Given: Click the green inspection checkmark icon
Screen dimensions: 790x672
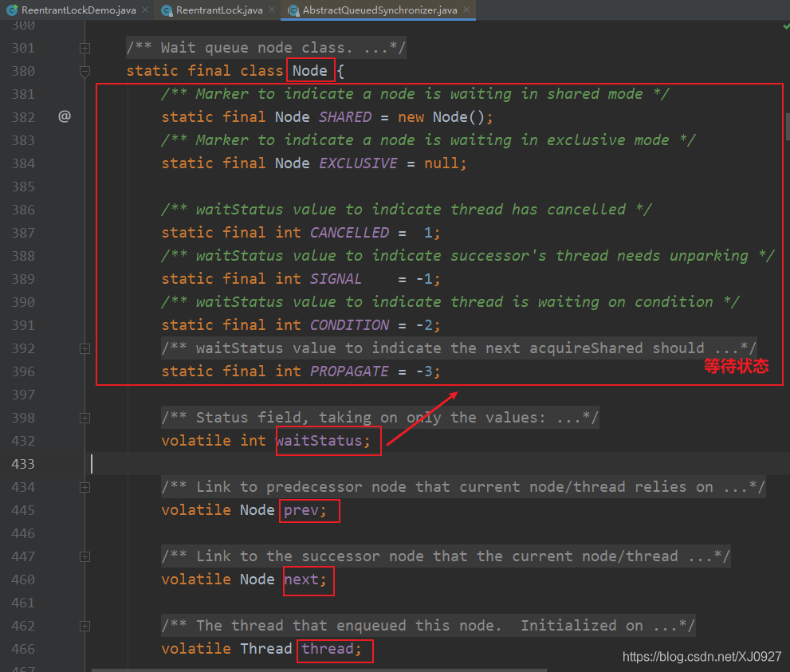Looking at the screenshot, I should [x=786, y=26].
